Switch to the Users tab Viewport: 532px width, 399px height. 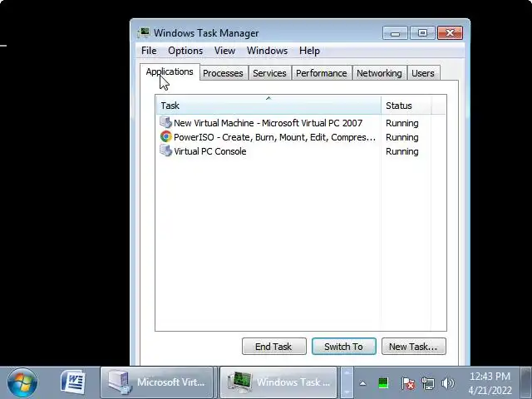423,73
